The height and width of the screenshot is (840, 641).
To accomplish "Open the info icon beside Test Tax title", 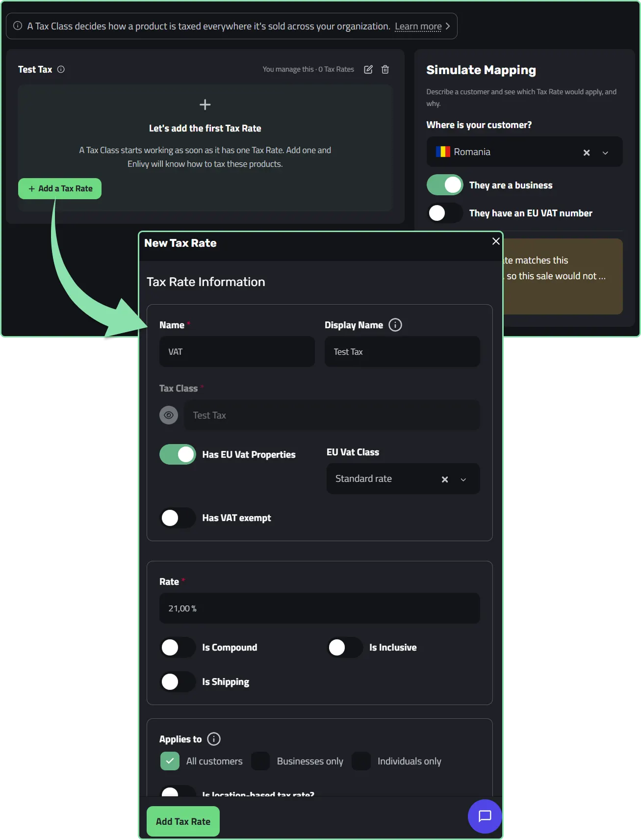I will point(61,69).
